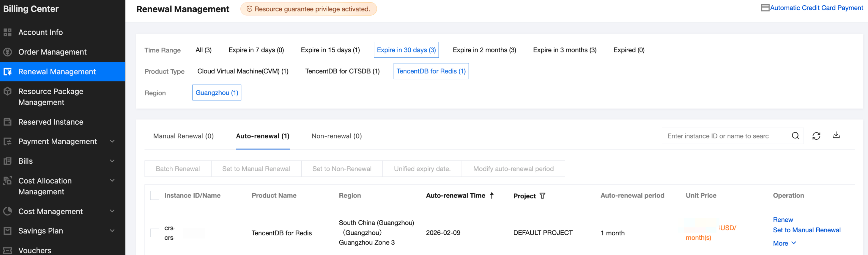Expand the Bills sidebar section
This screenshot has height=255, width=868.
[112, 161]
